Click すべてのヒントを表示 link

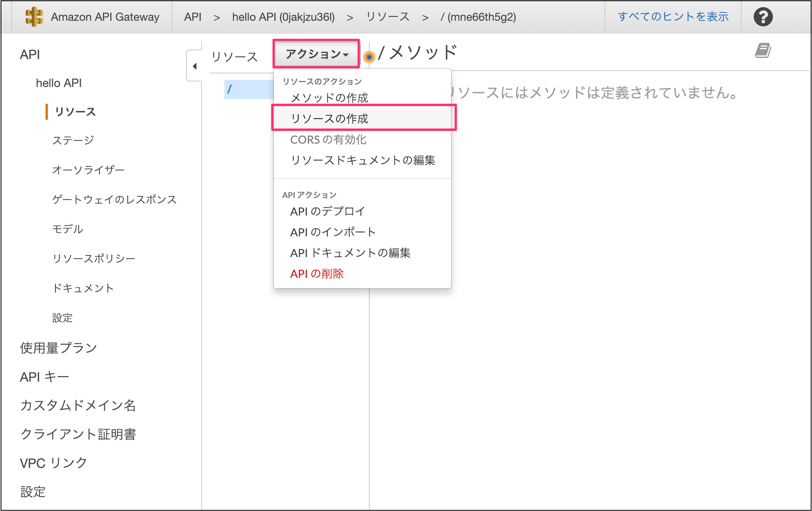pyautogui.click(x=673, y=17)
